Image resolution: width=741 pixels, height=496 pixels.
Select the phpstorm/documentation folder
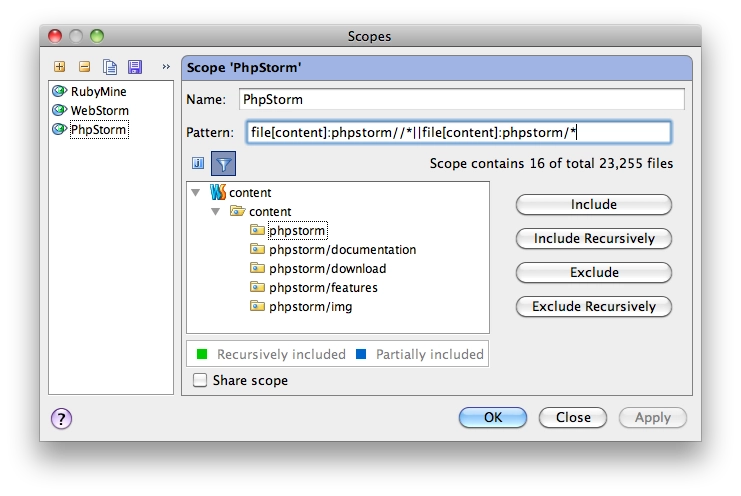(343, 249)
